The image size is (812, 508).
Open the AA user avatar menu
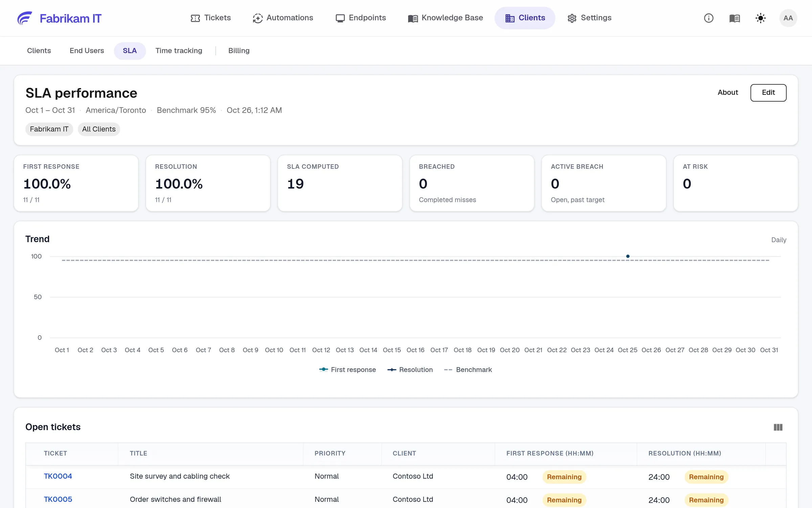coord(788,18)
